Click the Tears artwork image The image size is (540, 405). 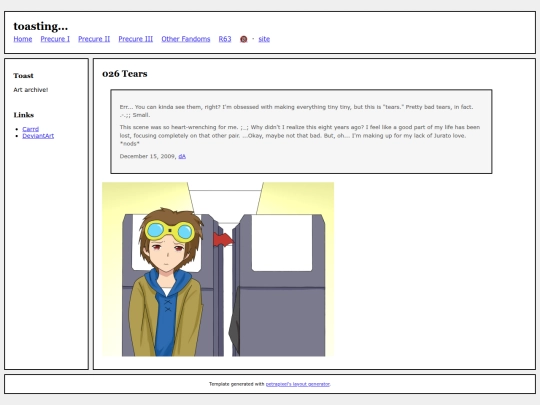coord(218,269)
